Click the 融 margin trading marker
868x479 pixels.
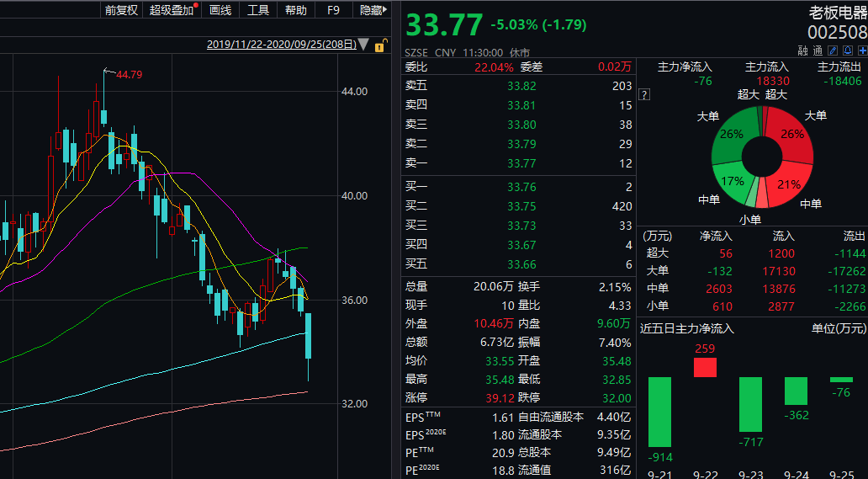pyautogui.click(x=802, y=51)
